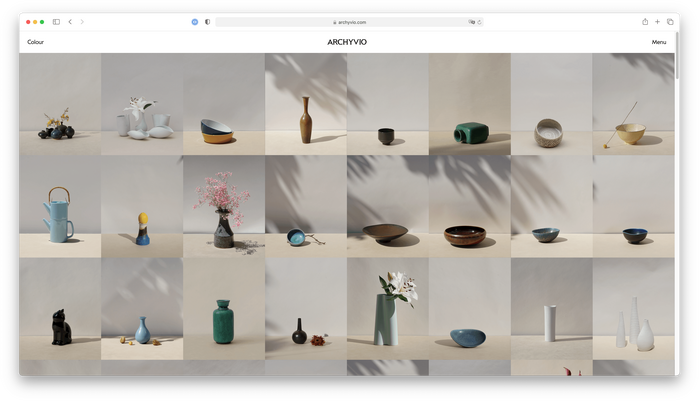Open the small grey-blue bowl image
Screen dimensions: 699x401
552,206
